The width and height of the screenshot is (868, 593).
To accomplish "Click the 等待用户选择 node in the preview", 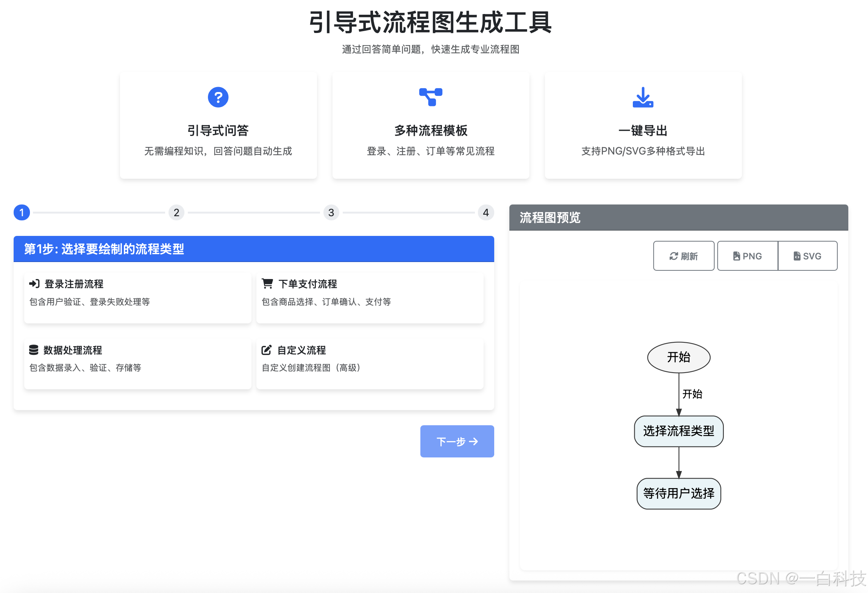I will pos(678,494).
